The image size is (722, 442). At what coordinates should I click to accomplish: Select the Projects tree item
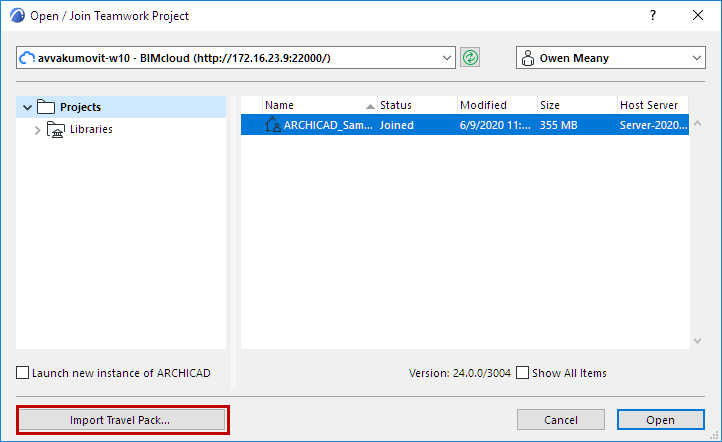121,107
